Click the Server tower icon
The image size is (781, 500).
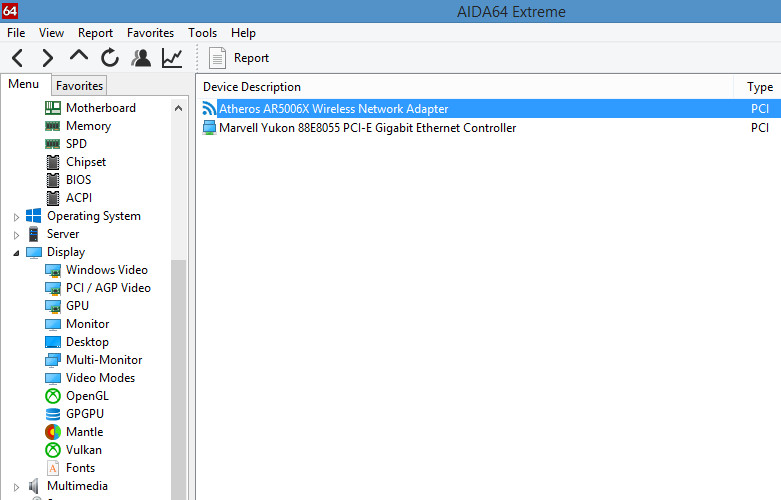(33, 234)
